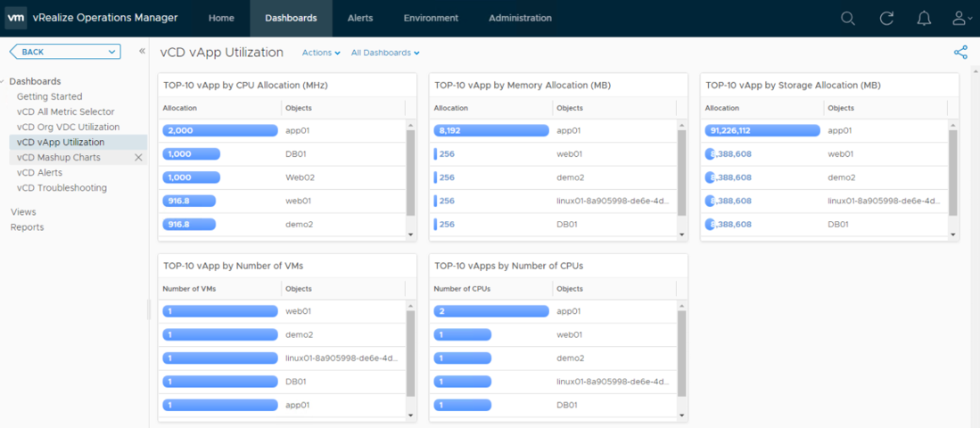Close the vCD Mashup Charts entry
The height and width of the screenshot is (428, 980).
pos(138,158)
